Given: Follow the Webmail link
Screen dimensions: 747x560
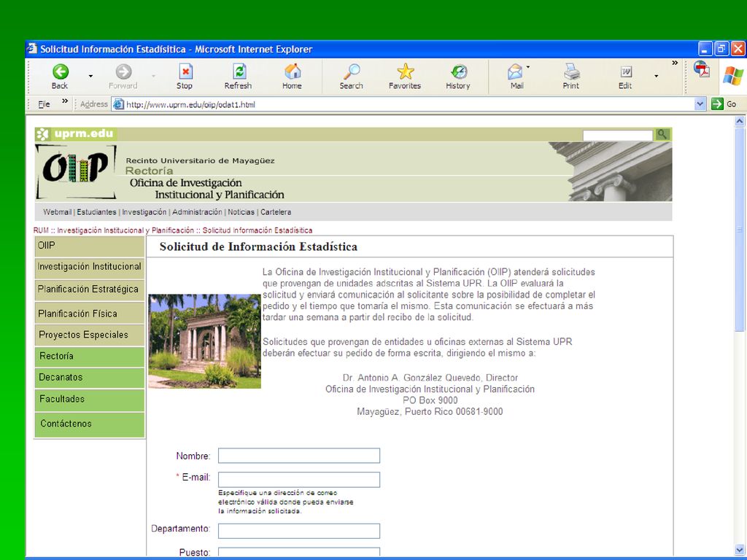Looking at the screenshot, I should coord(57,212).
